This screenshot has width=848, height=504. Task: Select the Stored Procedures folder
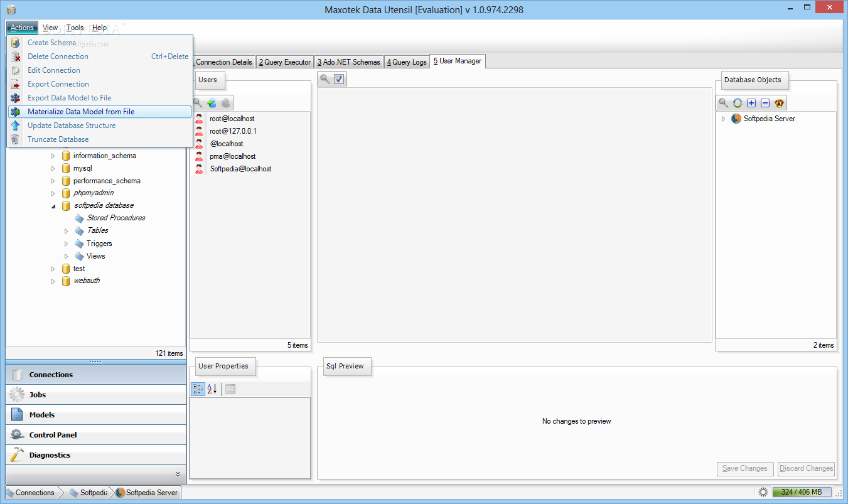tap(116, 218)
